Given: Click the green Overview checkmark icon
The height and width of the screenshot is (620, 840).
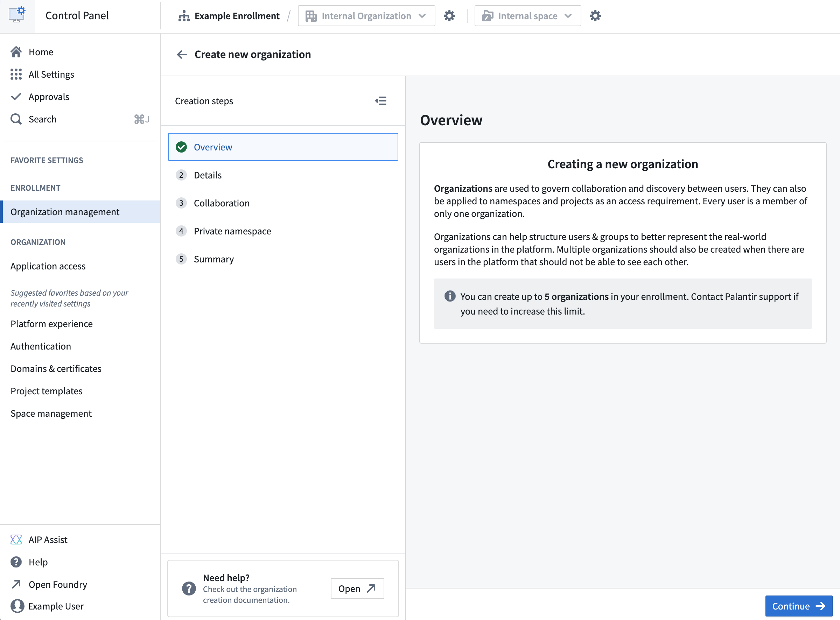Looking at the screenshot, I should point(181,147).
